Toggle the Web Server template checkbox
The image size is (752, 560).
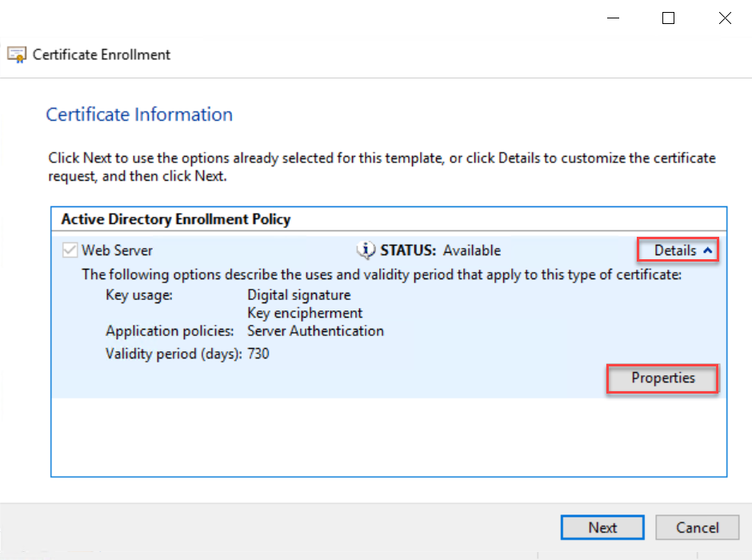pos(70,250)
